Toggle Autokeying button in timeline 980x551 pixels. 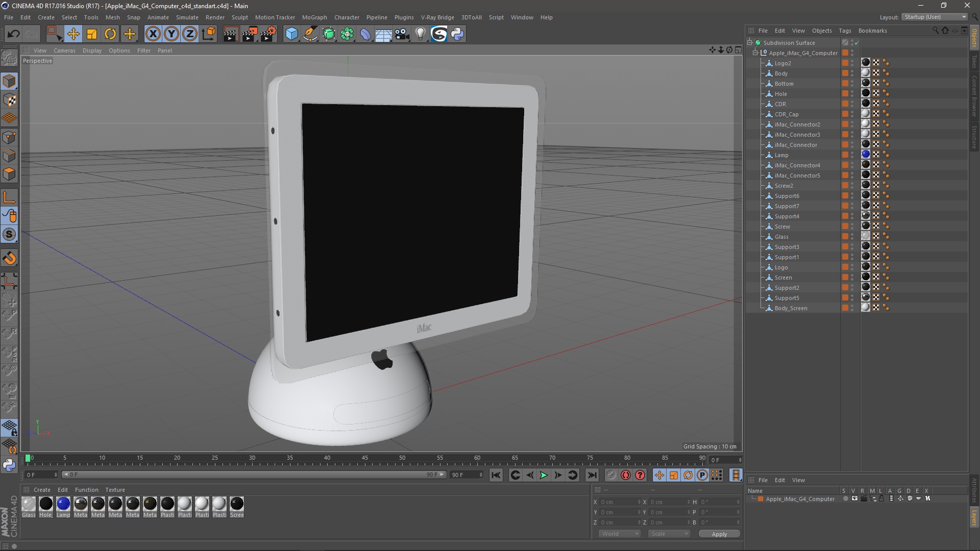(x=626, y=475)
